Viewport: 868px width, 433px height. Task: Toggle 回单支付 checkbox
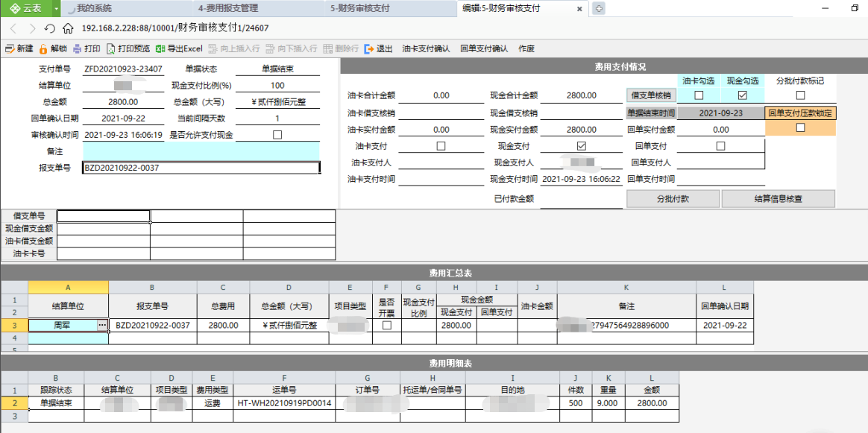pyautogui.click(x=720, y=146)
